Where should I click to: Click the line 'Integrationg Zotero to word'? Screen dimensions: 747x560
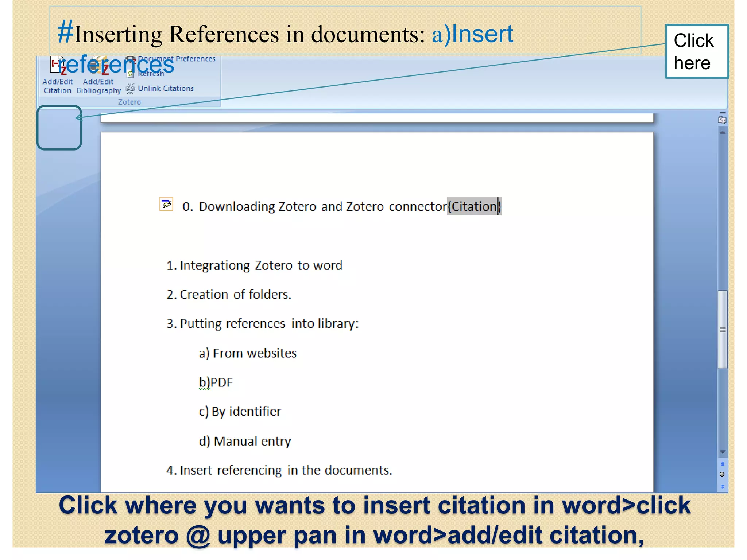click(261, 265)
